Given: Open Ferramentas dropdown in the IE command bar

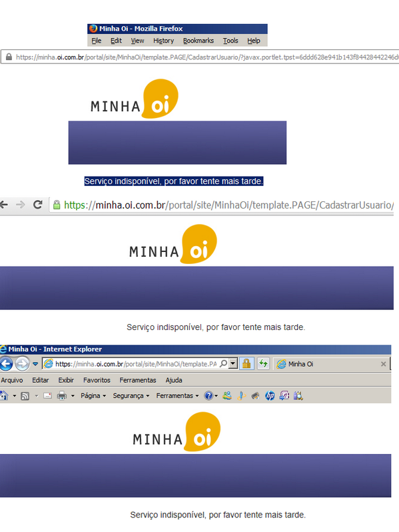Looking at the screenshot, I should point(177,395).
